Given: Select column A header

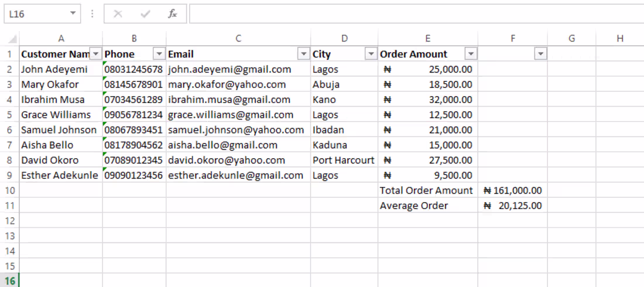Looking at the screenshot, I should 61,39.
